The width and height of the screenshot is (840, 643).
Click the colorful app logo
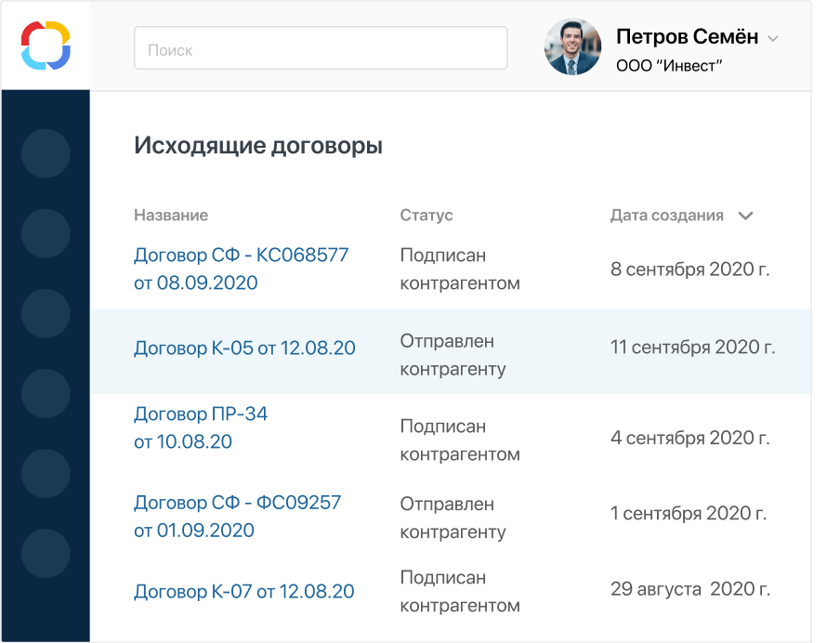coord(46,46)
